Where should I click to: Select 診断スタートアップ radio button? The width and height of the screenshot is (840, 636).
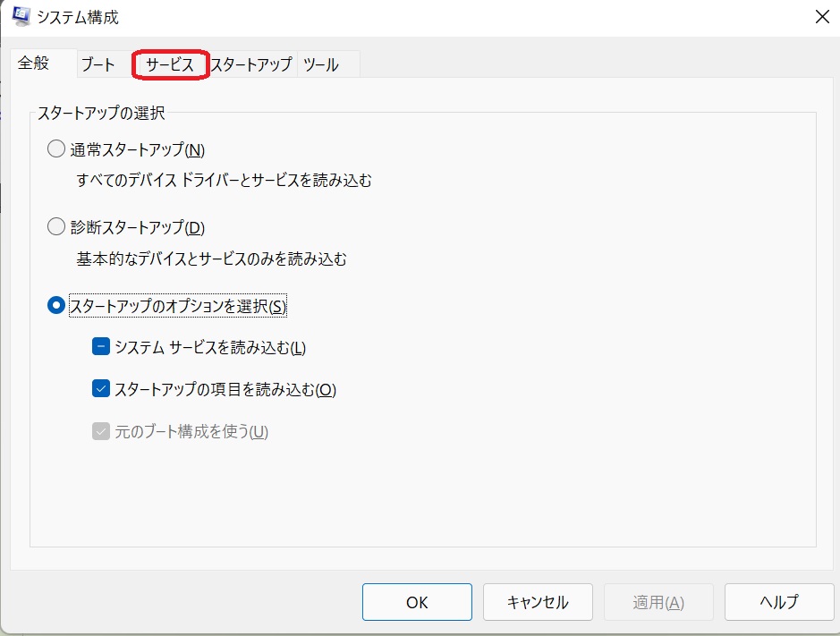[56, 226]
